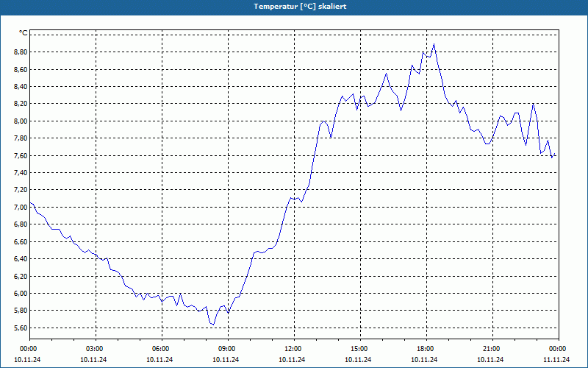Click the 8,40 y-axis label
This screenshot has width=588, height=368.
click(x=21, y=87)
